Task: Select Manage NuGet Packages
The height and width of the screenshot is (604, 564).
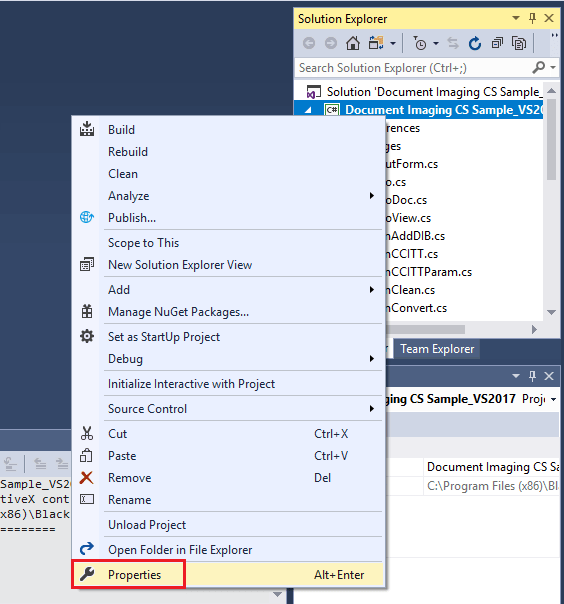Action: pos(178,312)
